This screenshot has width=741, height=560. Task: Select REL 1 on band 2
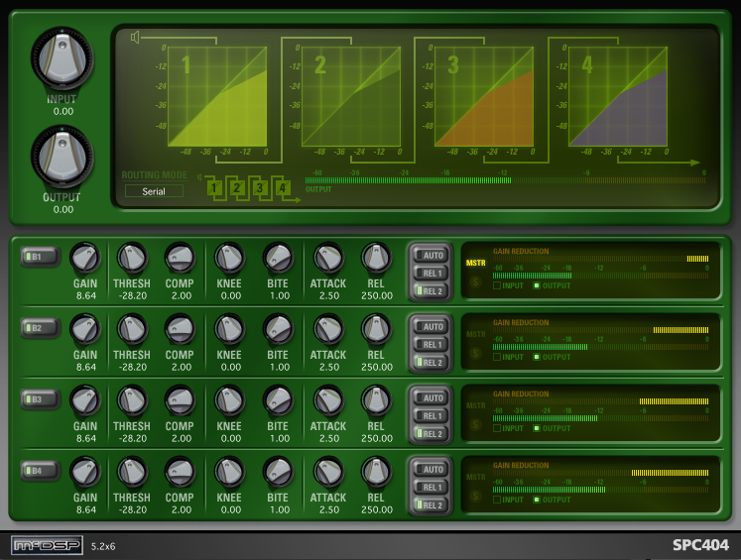[431, 345]
